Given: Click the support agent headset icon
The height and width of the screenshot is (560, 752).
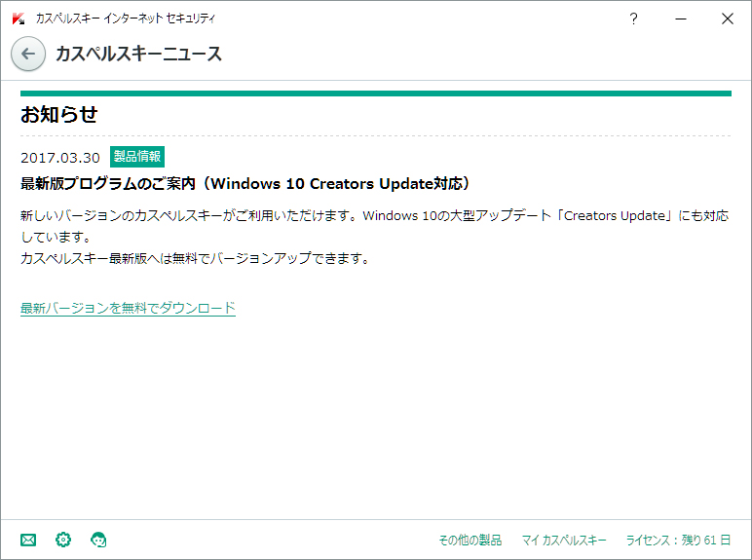Looking at the screenshot, I should click(x=98, y=540).
